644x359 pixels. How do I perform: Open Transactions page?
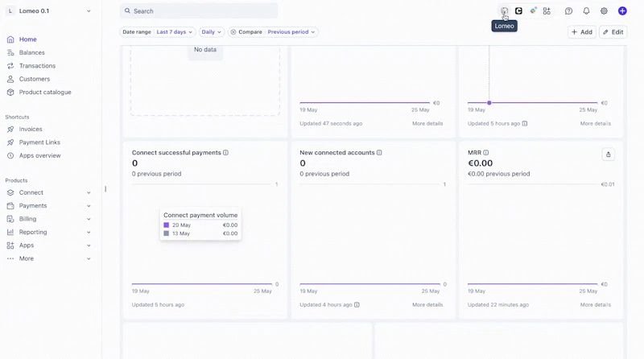tap(37, 66)
